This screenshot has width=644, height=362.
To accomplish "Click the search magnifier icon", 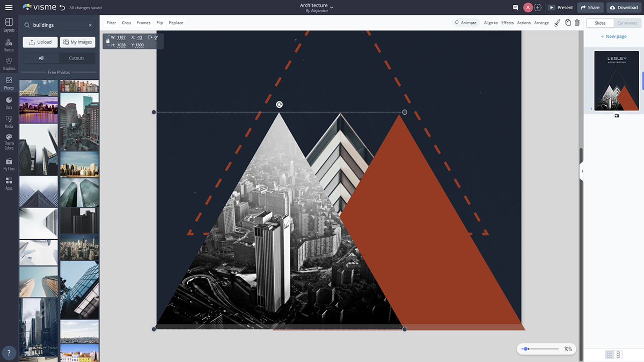I will tap(27, 25).
